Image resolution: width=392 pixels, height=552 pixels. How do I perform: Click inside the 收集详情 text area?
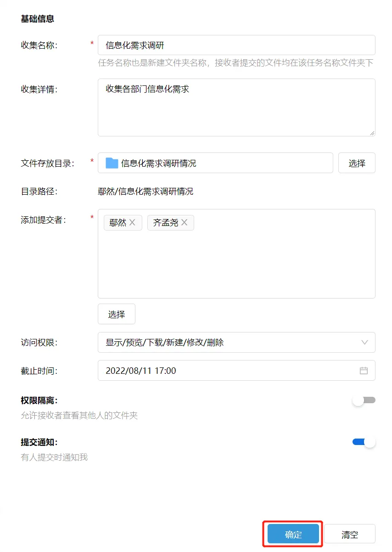[236, 110]
